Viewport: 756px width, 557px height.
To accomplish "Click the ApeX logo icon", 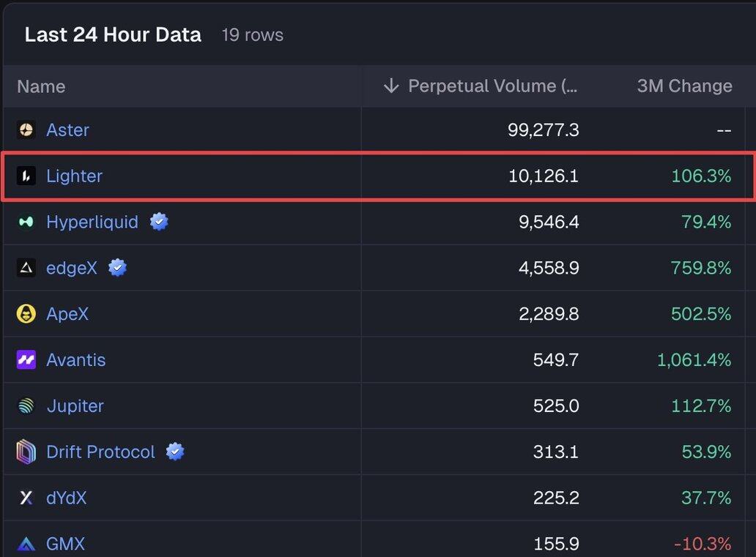I will 26,314.
